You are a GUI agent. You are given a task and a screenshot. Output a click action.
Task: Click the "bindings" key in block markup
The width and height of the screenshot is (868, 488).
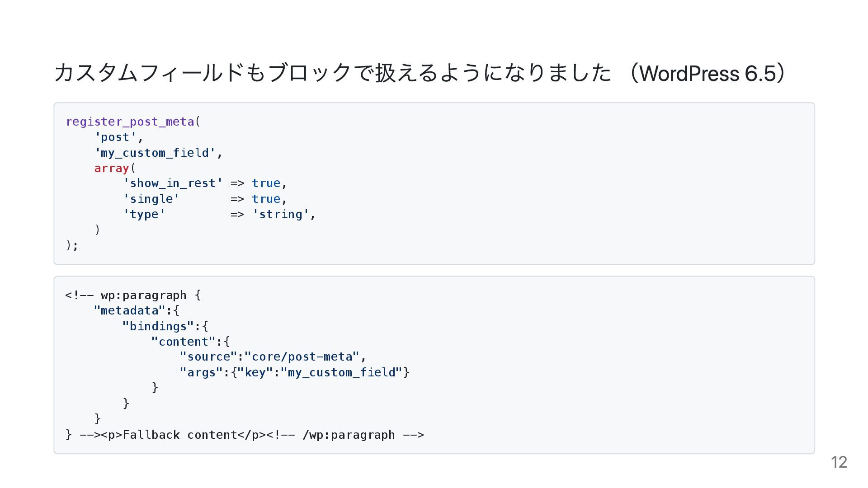point(158,326)
